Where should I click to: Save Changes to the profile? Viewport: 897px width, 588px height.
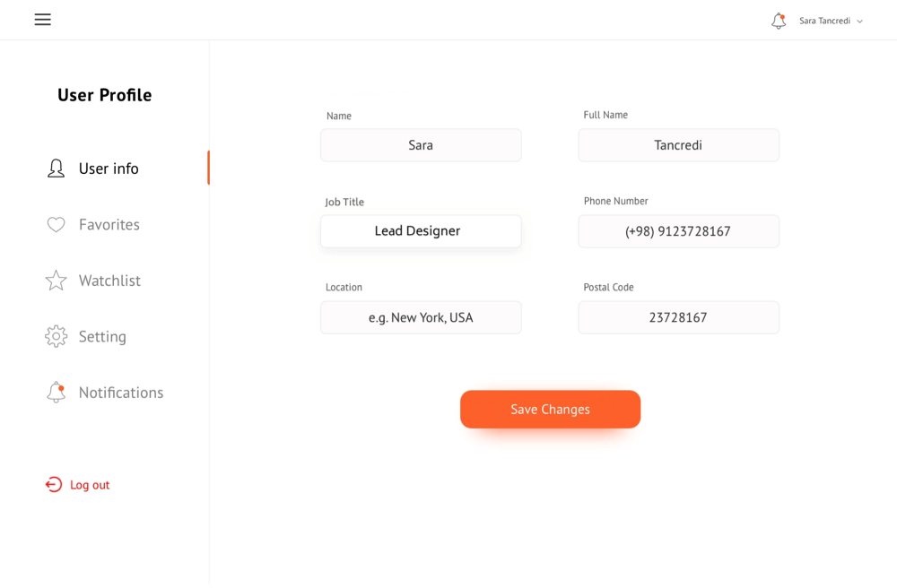pyautogui.click(x=551, y=409)
